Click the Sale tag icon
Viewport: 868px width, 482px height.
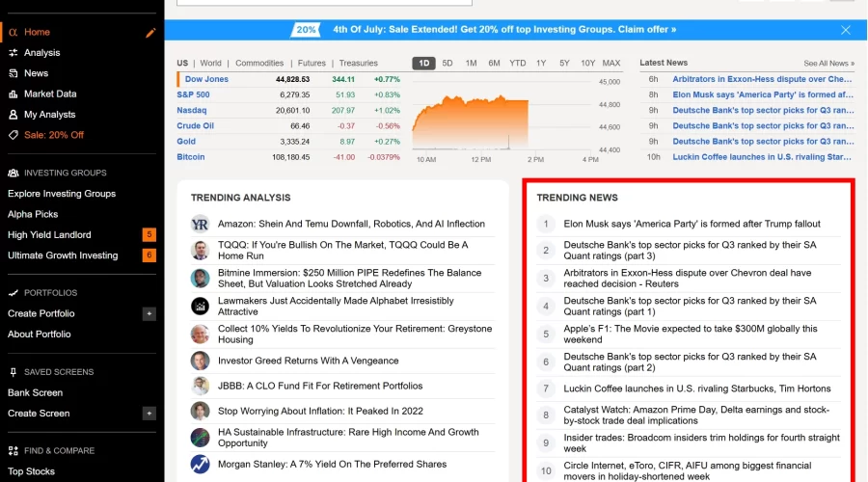coord(14,135)
